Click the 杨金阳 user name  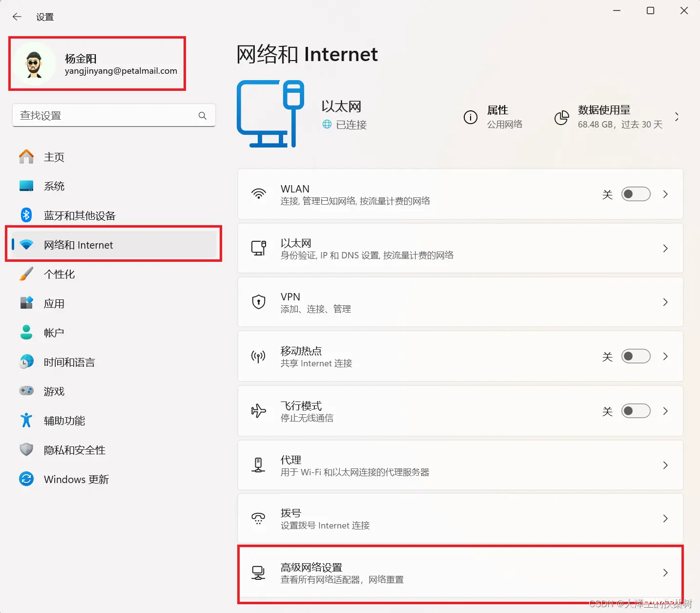click(x=81, y=59)
